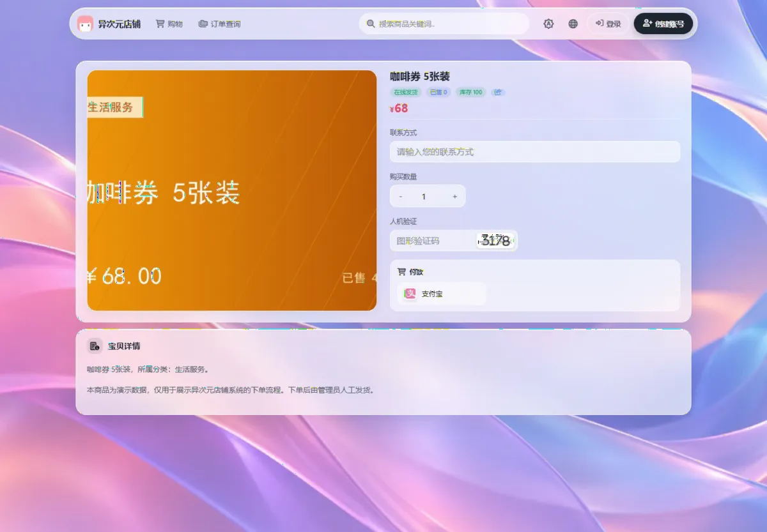This screenshot has height=532, width=767.
Task: Click the share icon badge beside 库存 100
Action: 498,92
